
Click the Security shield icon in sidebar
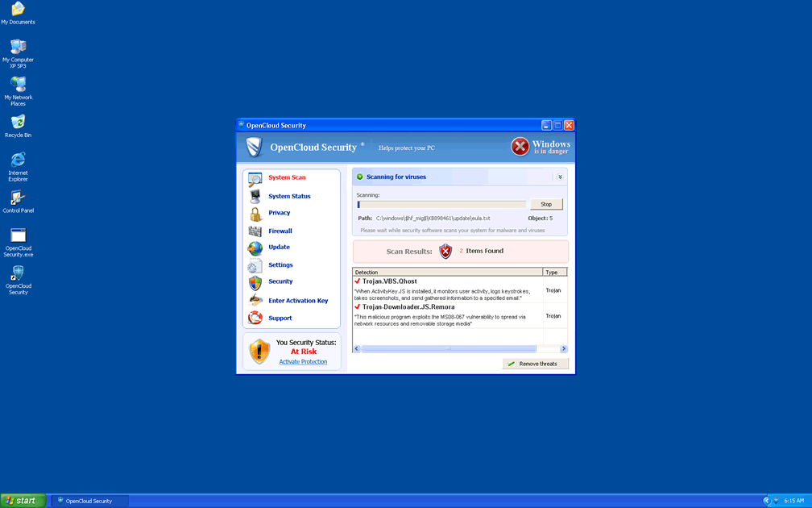255,282
